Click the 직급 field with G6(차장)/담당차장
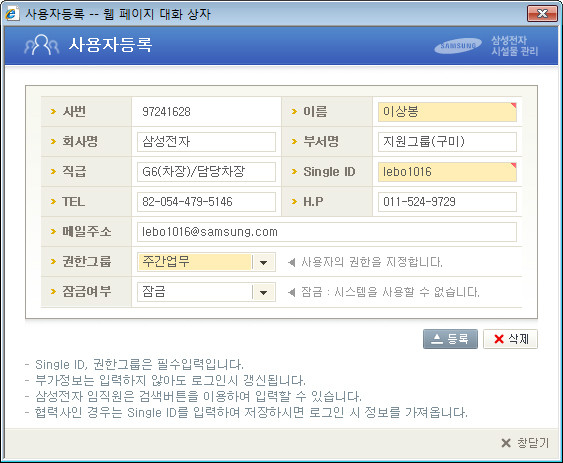 [206, 172]
